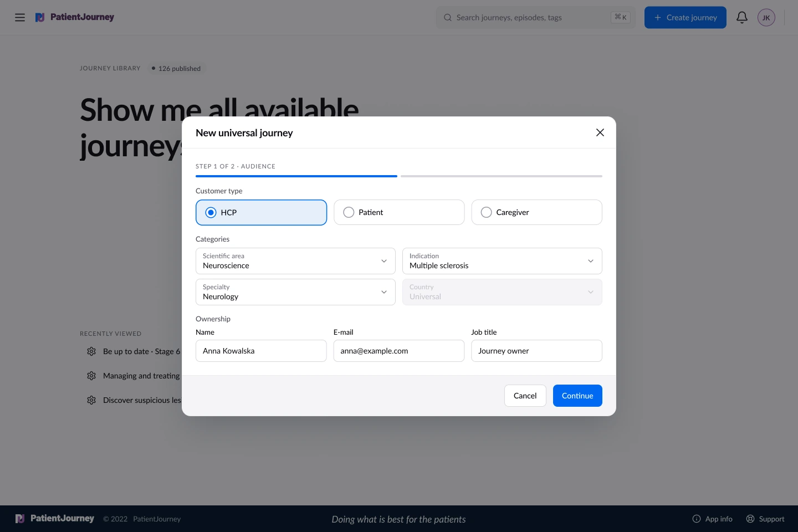Image resolution: width=798 pixels, height=532 pixels.
Task: Focus the Job title input field
Action: tap(536, 351)
